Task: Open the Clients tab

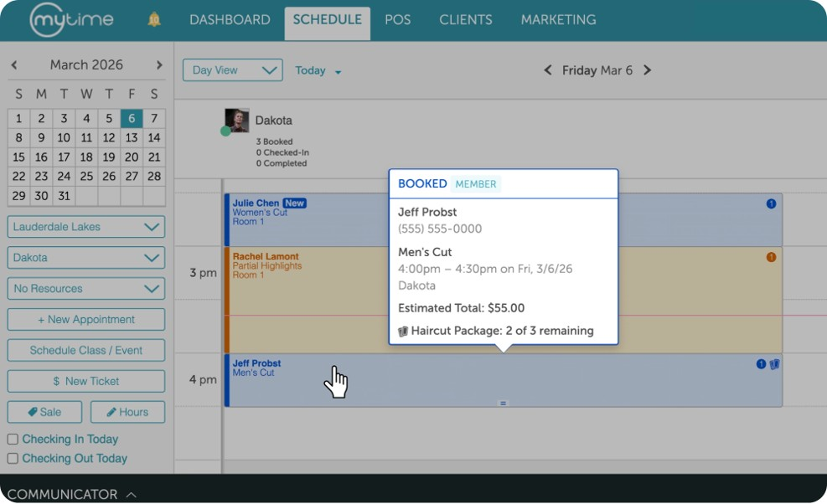Action: [x=466, y=20]
